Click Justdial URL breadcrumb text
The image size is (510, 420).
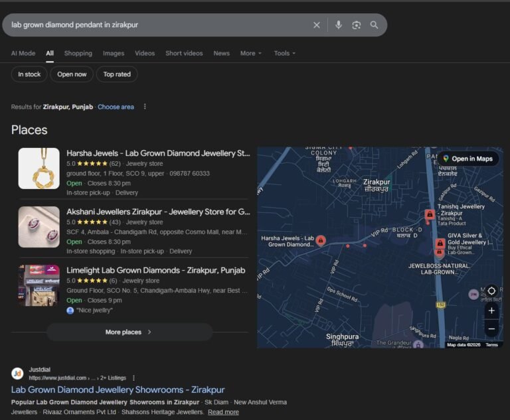[78, 378]
